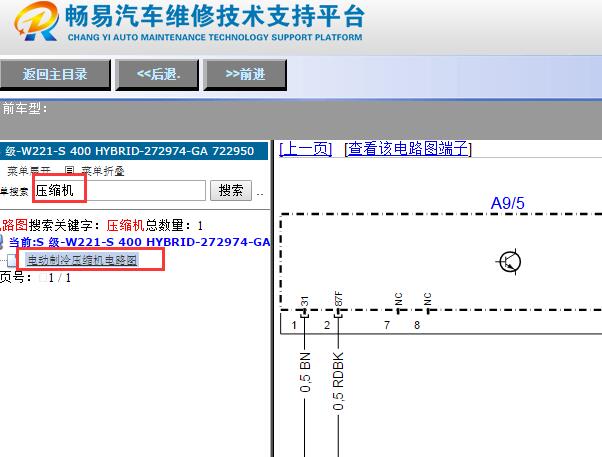Open the 当前:S 级-W221-S 400 HYBRID link
602x457 pixels.
click(x=139, y=242)
